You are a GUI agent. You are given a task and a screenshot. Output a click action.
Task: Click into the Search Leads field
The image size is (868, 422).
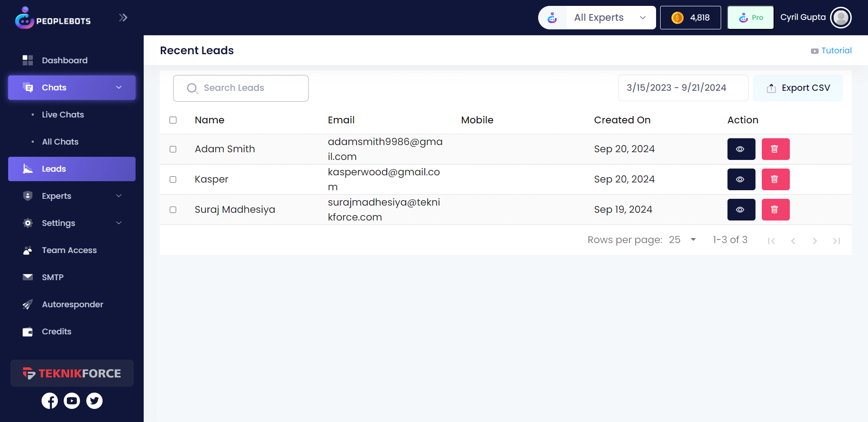coord(241,88)
